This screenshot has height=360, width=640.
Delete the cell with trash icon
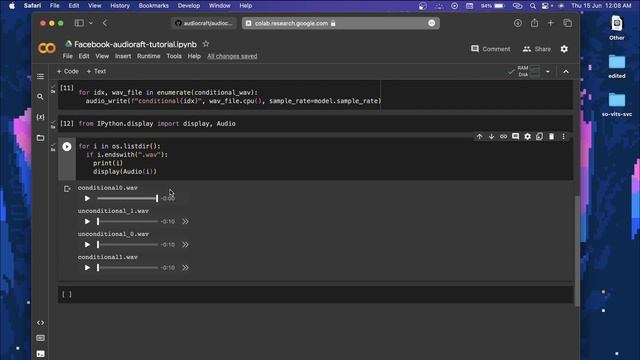pyautogui.click(x=551, y=137)
